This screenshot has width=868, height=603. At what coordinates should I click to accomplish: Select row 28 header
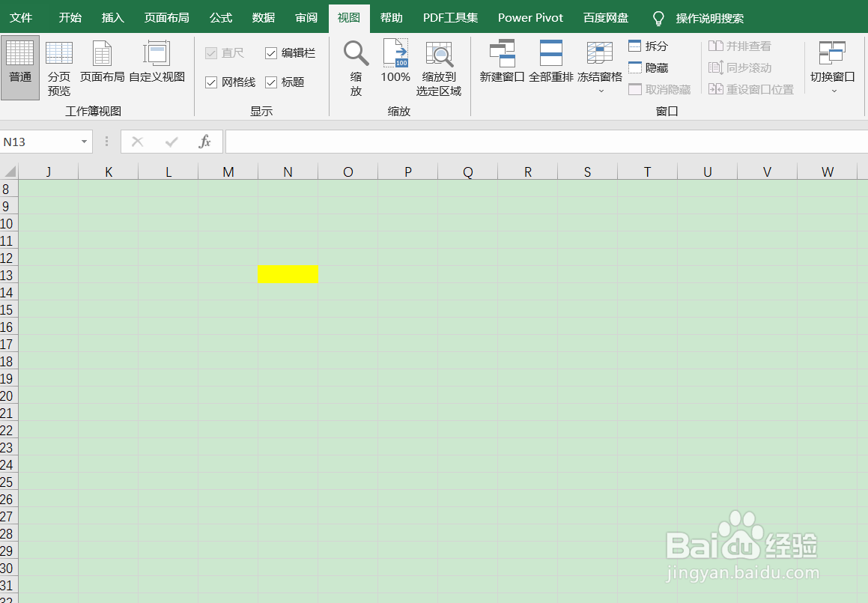(9, 534)
